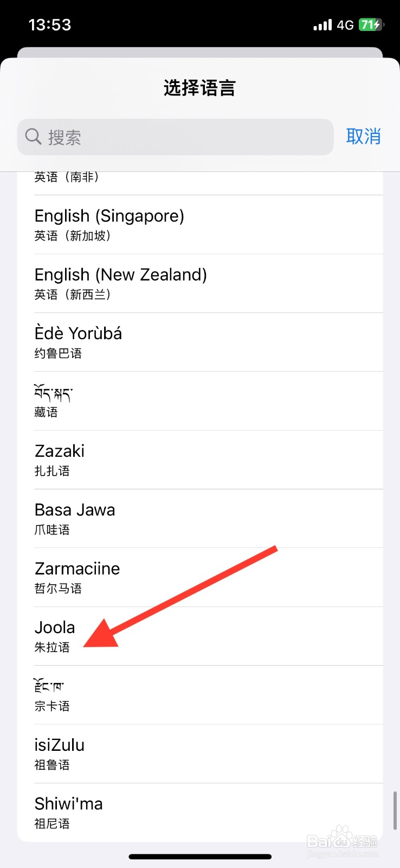Choose Joola 朱拉语 language
This screenshot has height=868, width=400.
199,636
